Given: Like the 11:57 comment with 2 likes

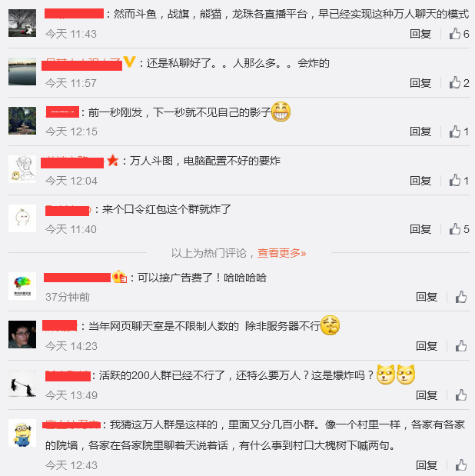Looking at the screenshot, I should coord(459,83).
